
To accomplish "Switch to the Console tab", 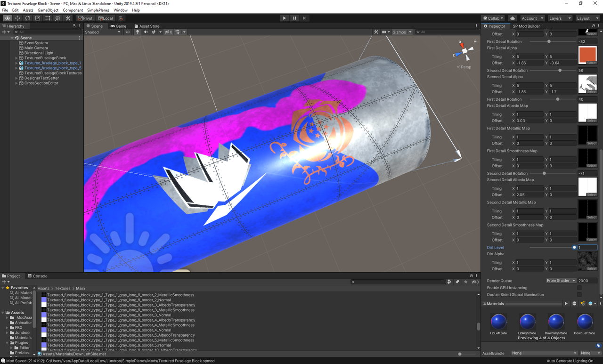I will [x=38, y=276].
